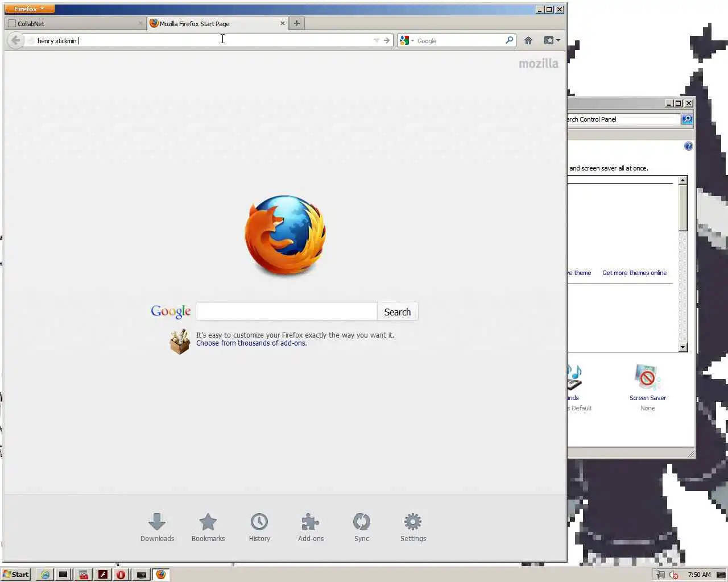Click the toolbar Google search field

(460, 40)
